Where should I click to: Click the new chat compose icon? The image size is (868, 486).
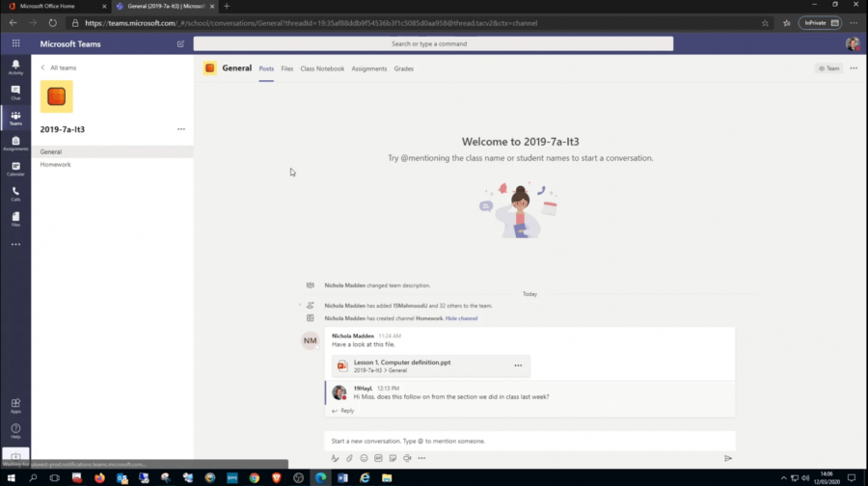click(x=180, y=43)
